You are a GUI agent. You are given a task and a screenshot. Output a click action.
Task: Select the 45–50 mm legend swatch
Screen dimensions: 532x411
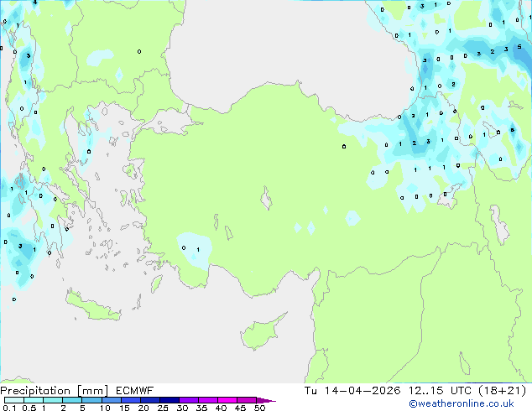coord(247,400)
